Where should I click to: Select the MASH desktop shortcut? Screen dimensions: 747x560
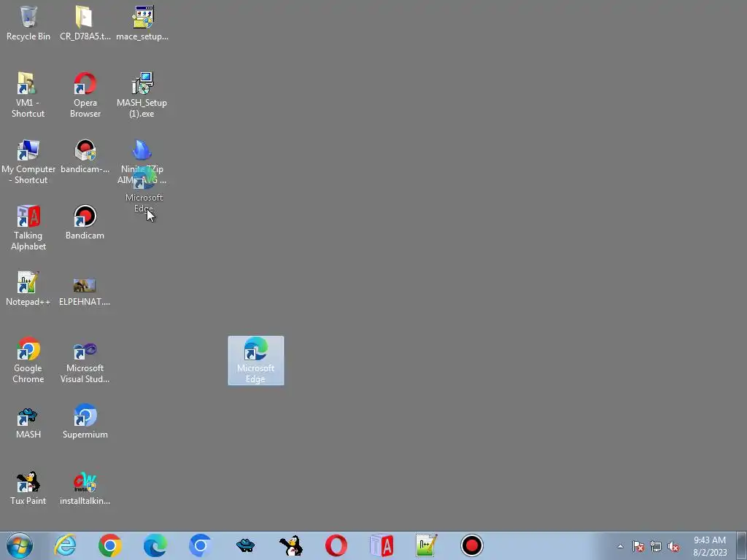coord(28,423)
